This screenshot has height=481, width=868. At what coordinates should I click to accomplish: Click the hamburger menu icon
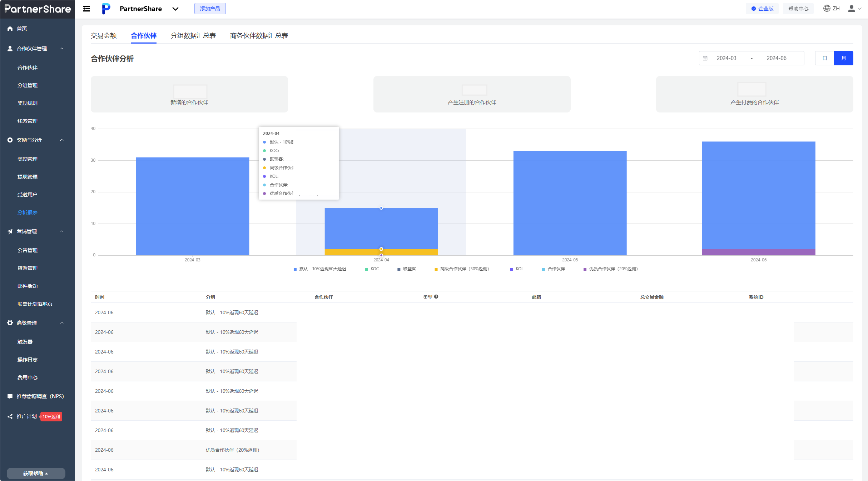[x=86, y=9]
